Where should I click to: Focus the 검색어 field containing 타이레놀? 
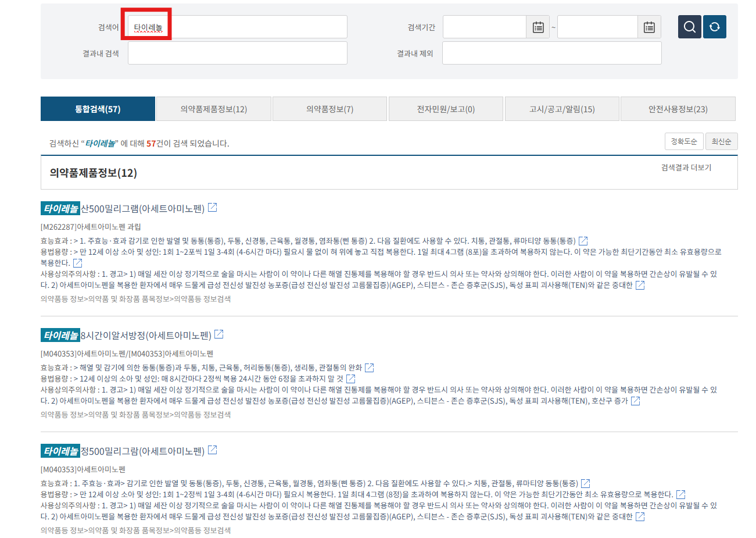[238, 27]
